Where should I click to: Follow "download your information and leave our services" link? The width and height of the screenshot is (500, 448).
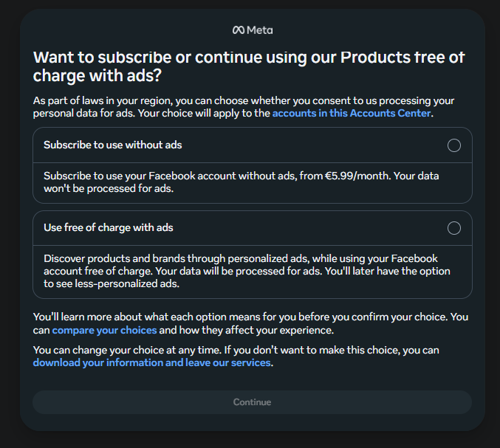152,362
